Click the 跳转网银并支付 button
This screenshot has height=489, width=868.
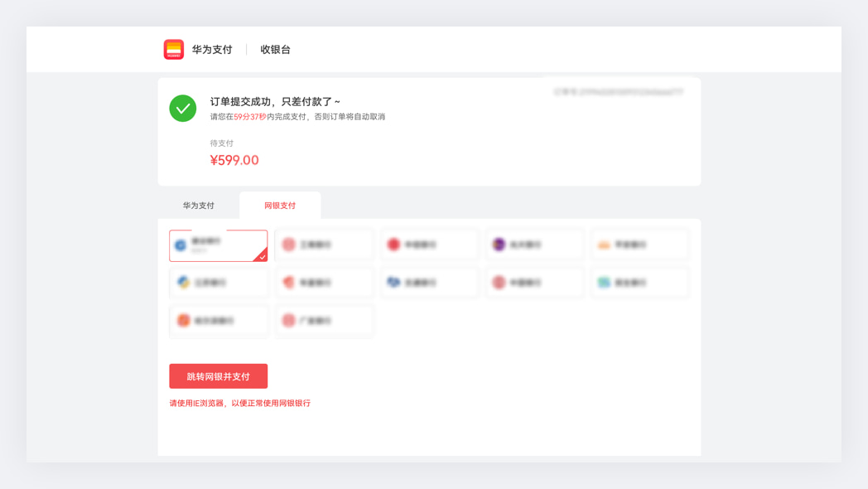click(x=219, y=376)
